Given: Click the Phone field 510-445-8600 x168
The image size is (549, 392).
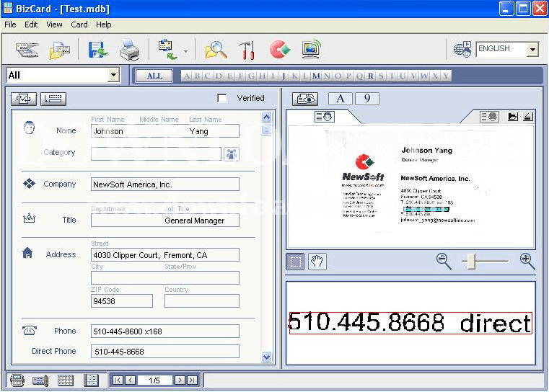Looking at the screenshot, I should pos(165,331).
